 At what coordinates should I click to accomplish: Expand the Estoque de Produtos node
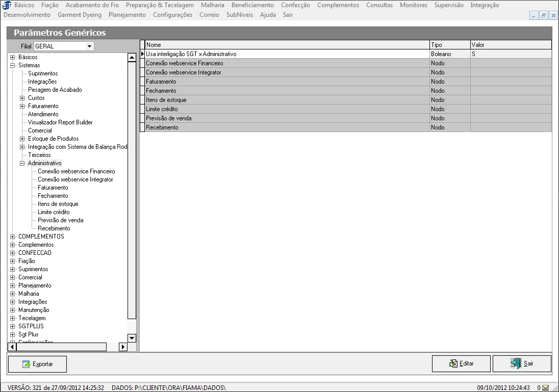click(22, 139)
